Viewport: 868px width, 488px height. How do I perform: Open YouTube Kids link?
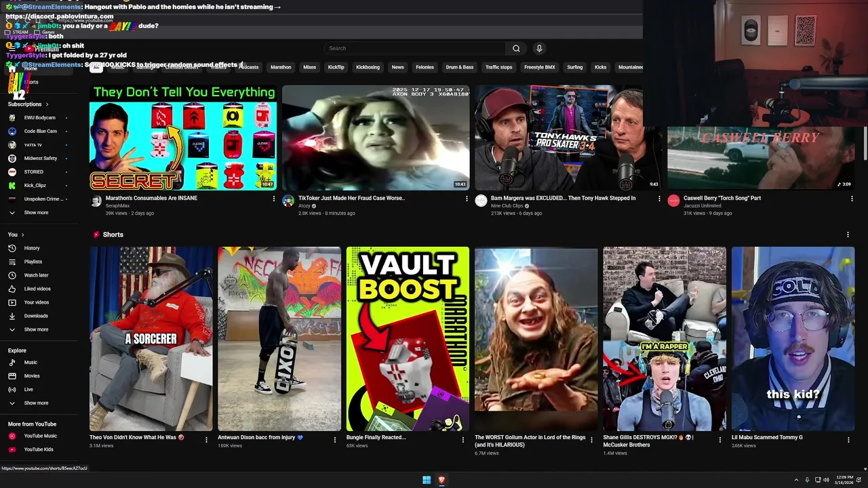click(39, 449)
